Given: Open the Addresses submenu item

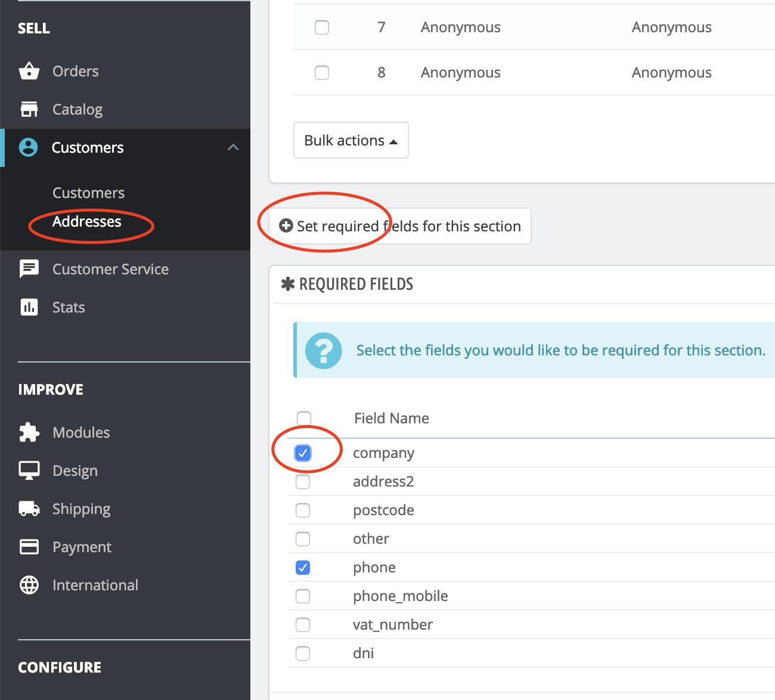Looking at the screenshot, I should tap(86, 222).
